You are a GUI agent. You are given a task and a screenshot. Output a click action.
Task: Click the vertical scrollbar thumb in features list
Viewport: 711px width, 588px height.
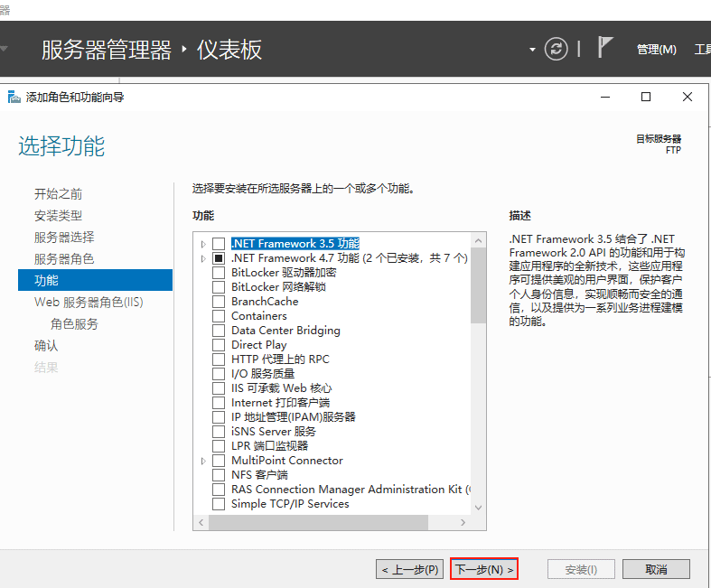pyautogui.click(x=478, y=285)
